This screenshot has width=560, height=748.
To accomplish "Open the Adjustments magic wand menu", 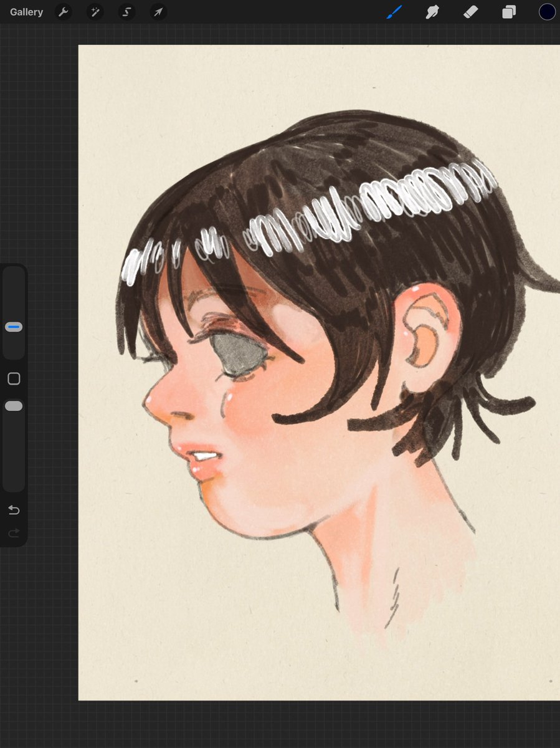I will (x=95, y=12).
